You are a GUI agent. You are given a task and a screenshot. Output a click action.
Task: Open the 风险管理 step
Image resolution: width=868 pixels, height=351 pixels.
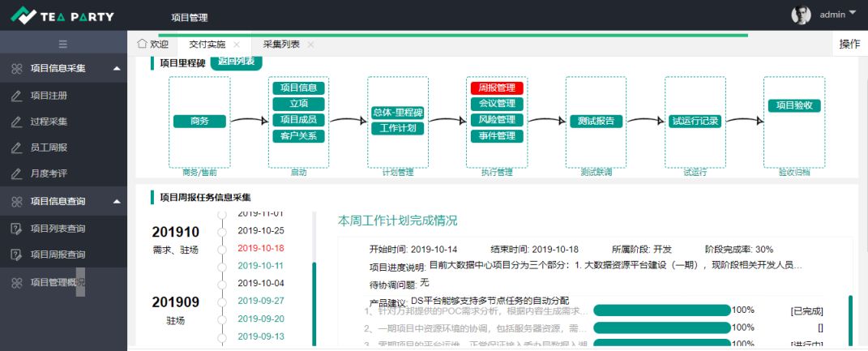click(497, 120)
